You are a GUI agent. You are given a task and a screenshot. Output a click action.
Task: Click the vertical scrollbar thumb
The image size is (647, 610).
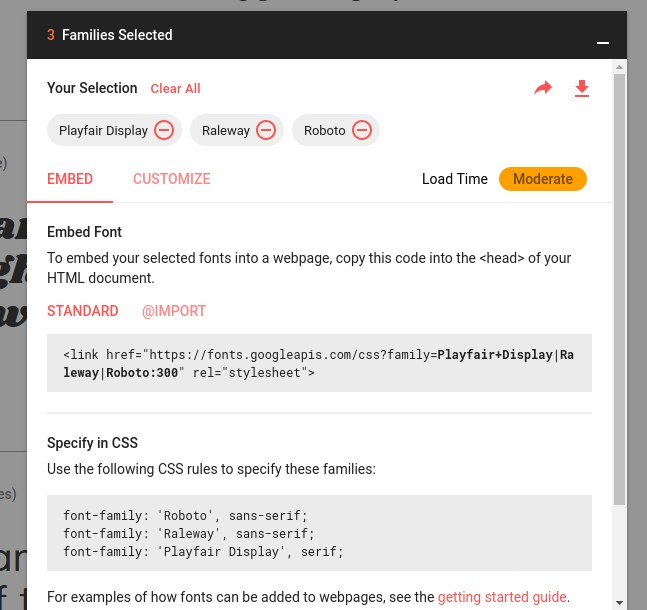(619, 289)
